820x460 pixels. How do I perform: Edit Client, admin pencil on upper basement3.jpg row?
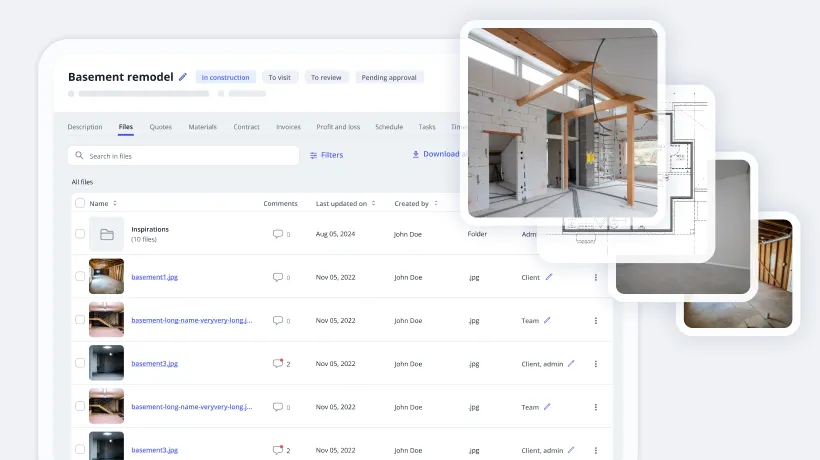click(571, 363)
